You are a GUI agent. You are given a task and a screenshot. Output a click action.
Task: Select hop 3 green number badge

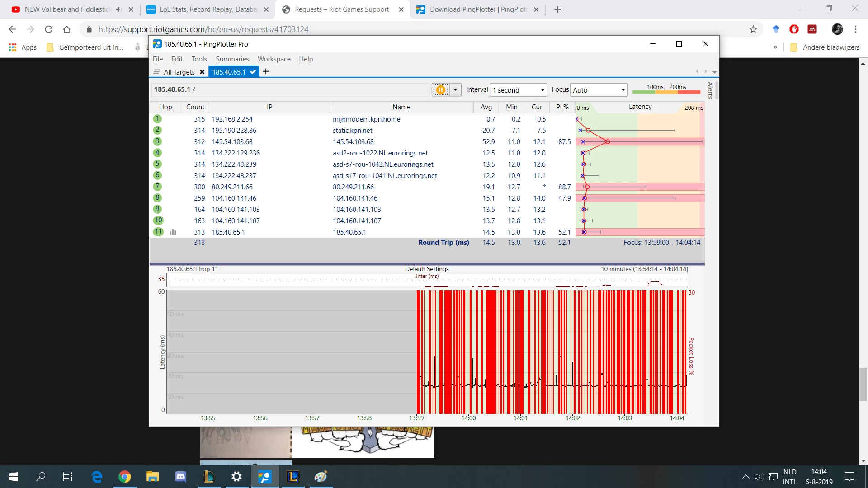click(x=157, y=141)
